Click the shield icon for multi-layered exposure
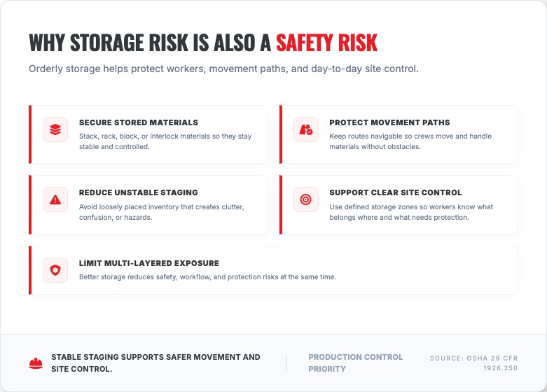Image resolution: width=547 pixels, height=392 pixels. 55,270
